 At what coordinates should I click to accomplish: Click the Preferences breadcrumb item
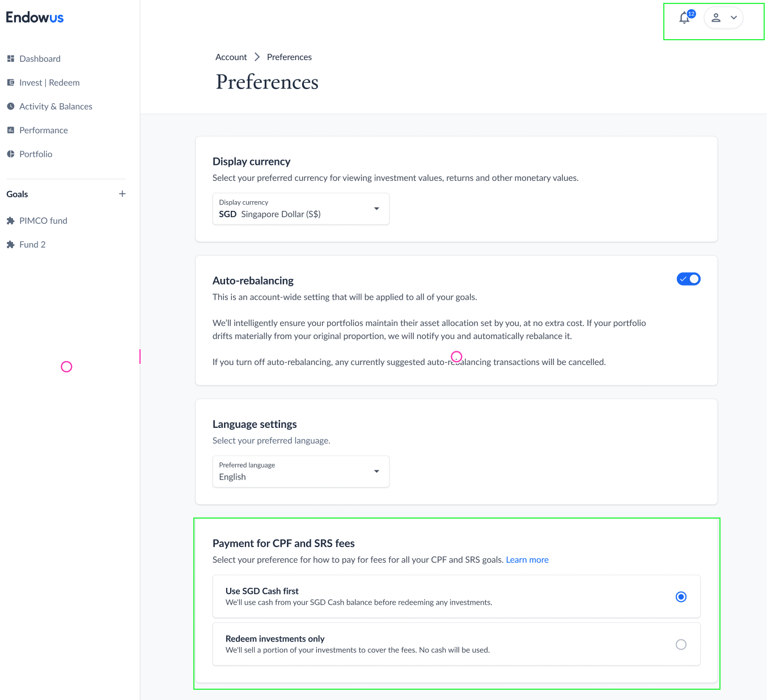(289, 57)
